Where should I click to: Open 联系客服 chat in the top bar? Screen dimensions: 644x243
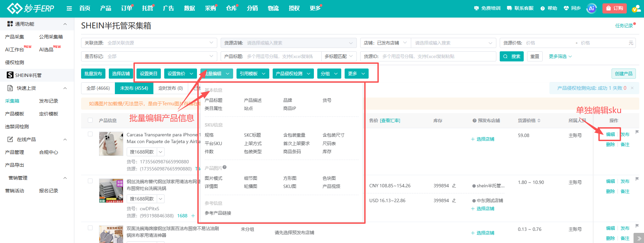[x=520, y=8]
